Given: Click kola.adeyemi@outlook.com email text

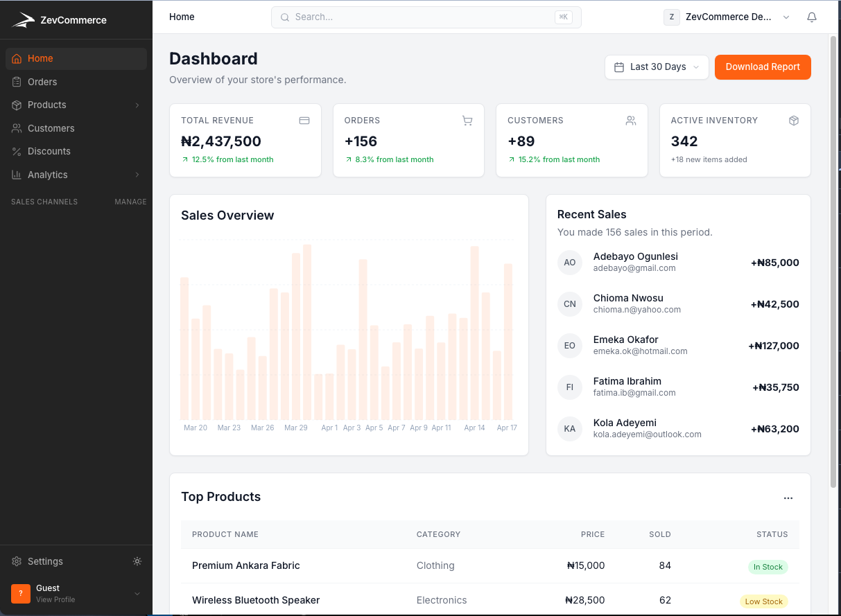Looking at the screenshot, I should click(648, 434).
